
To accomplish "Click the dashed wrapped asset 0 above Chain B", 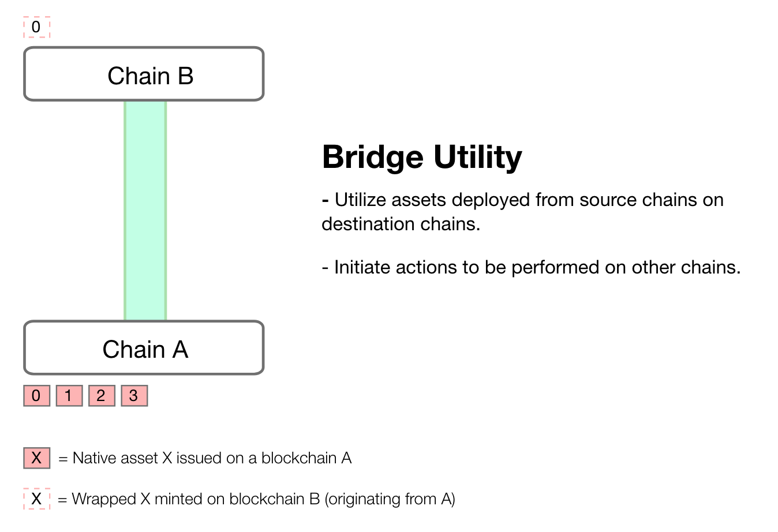I will [36, 27].
